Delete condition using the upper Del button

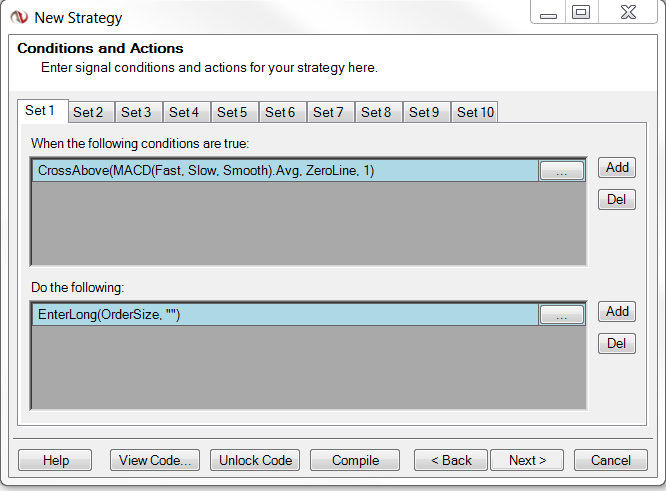(x=617, y=199)
